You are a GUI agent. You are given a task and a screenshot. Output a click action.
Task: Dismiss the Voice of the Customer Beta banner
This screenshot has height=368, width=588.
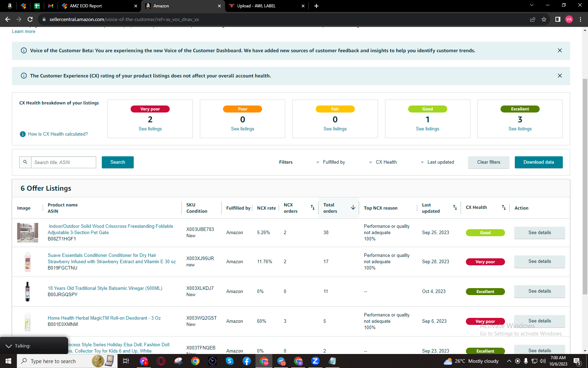(x=560, y=50)
